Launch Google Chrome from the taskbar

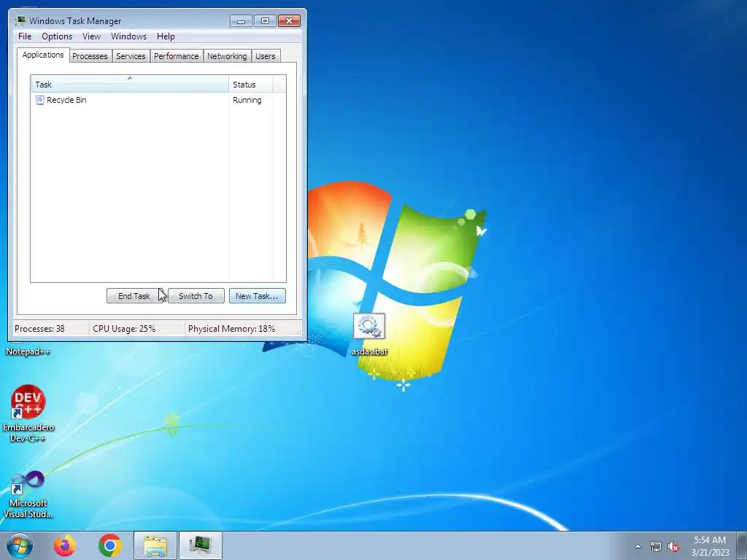coord(110,545)
